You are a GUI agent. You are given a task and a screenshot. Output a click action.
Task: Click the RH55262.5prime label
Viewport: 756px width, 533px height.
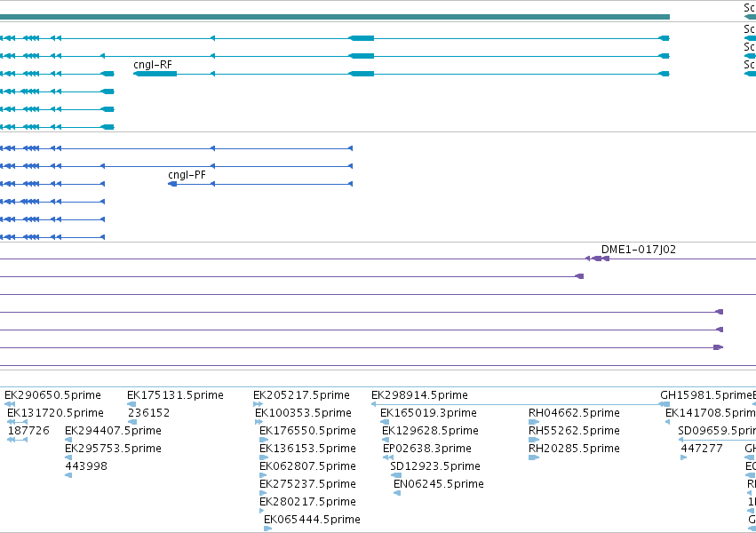click(x=574, y=431)
